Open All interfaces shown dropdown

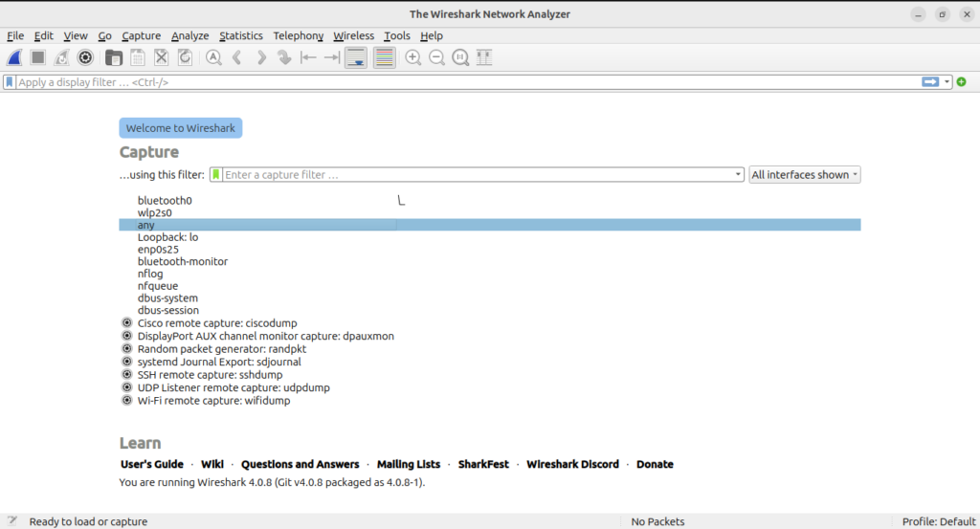804,175
